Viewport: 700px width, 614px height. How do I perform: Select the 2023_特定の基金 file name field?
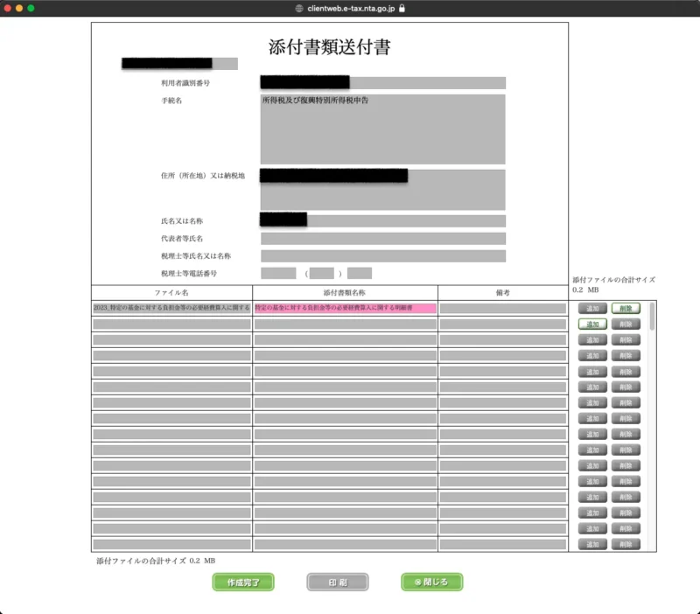[x=171, y=308]
